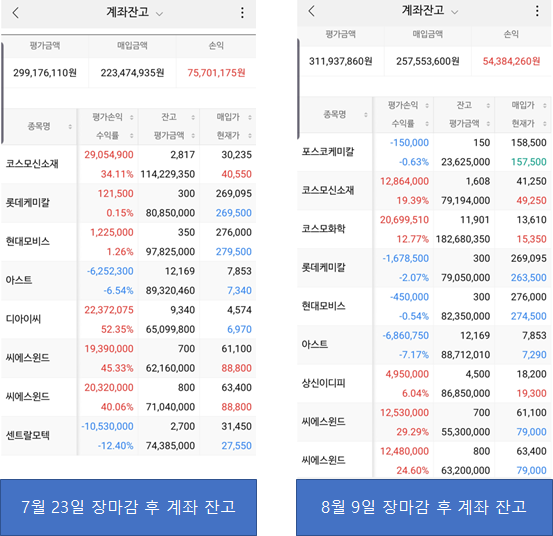Select 롯데케미칼 row in right screen

424,268
